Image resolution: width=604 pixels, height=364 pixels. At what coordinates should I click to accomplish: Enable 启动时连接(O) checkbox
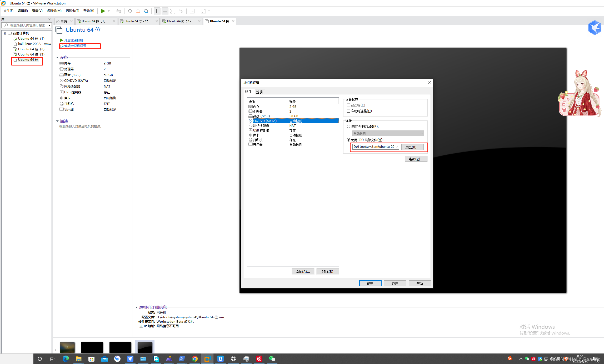tap(349, 111)
